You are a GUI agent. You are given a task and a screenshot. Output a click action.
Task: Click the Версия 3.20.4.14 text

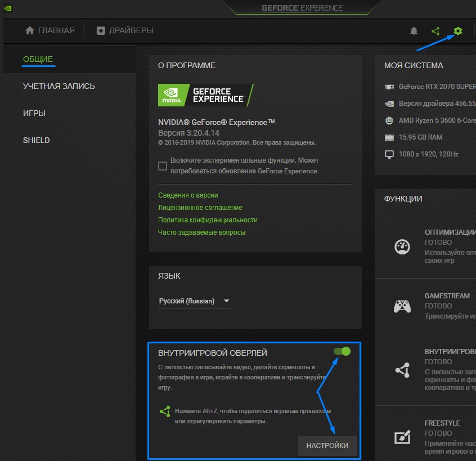pyautogui.click(x=188, y=133)
